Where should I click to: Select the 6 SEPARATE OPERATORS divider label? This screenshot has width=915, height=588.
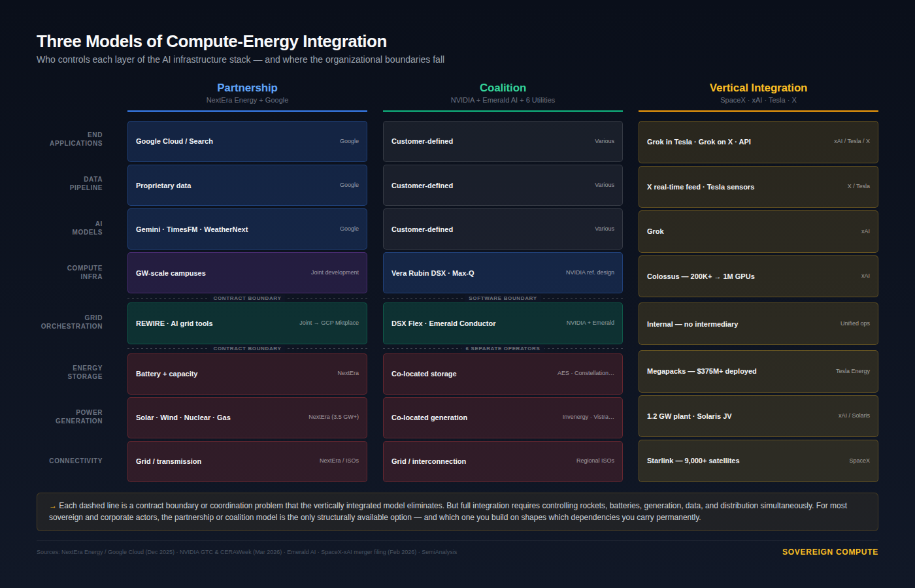pyautogui.click(x=503, y=348)
